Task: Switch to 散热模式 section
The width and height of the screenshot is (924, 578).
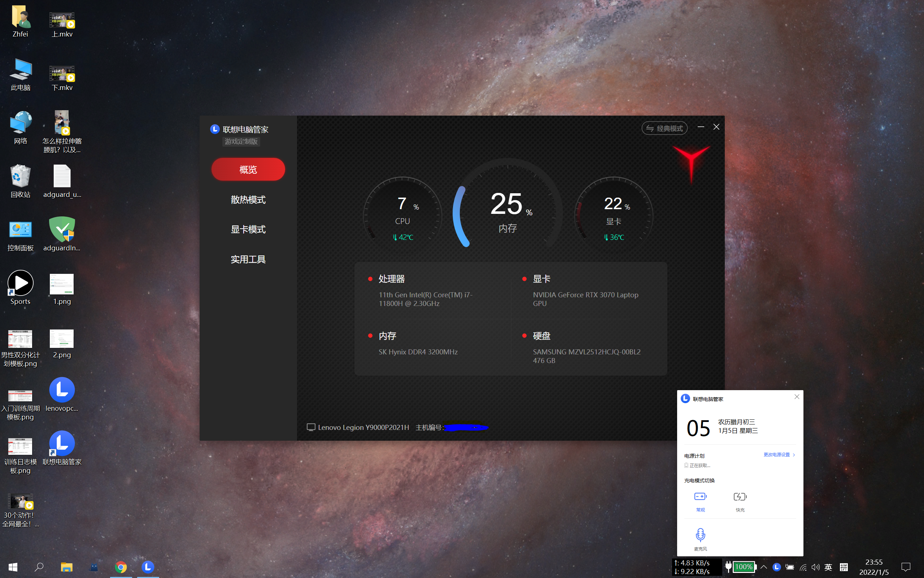Action: point(248,199)
